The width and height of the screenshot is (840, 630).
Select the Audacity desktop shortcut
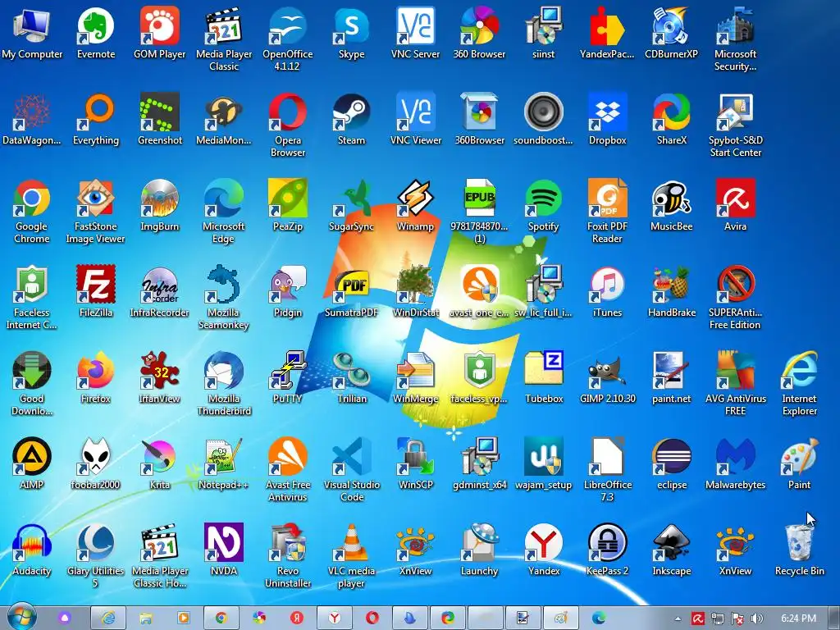[32, 550]
